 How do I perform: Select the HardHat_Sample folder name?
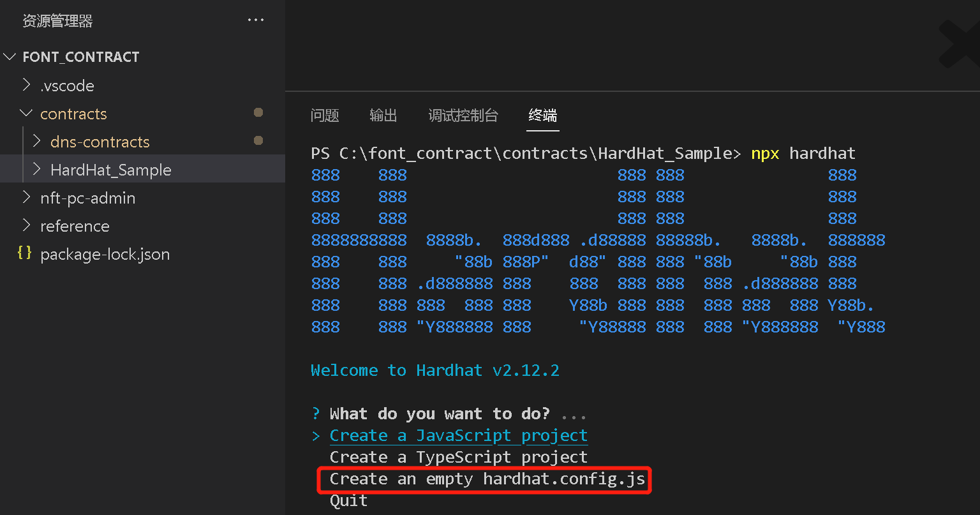tap(111, 170)
